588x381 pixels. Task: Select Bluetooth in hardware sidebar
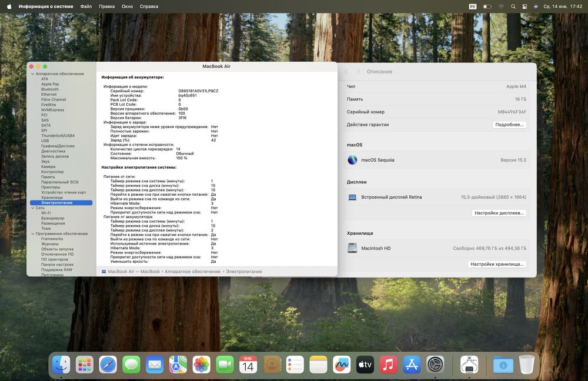[x=50, y=89]
